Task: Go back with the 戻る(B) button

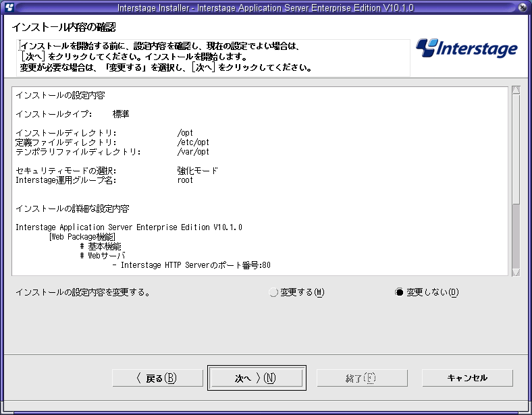Action: tap(158, 378)
